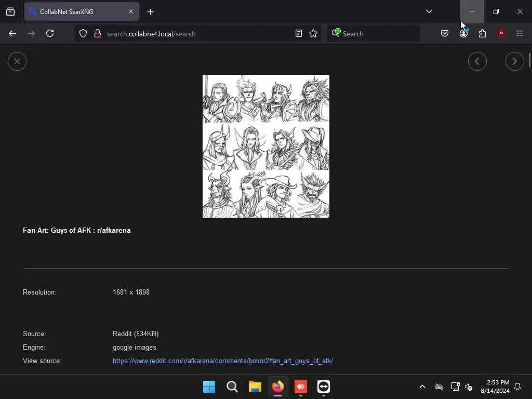Click the google images engine value

click(135, 348)
